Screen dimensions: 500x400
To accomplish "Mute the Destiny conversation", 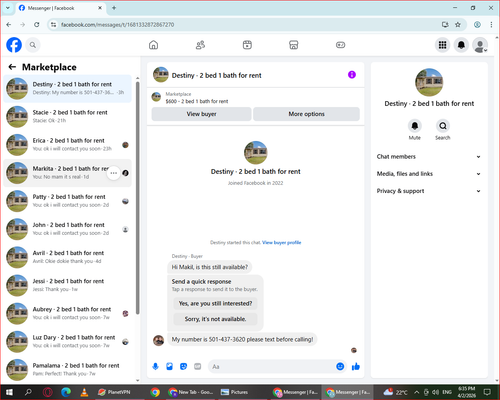I will coord(415,126).
